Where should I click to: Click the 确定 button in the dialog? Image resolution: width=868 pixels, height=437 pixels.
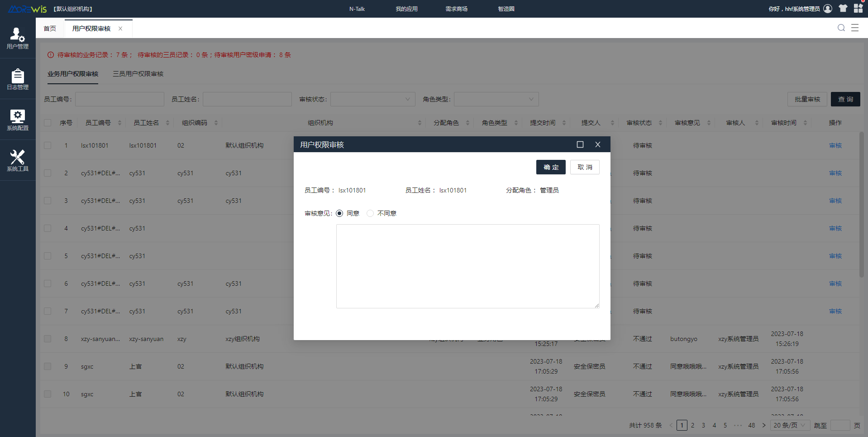pyautogui.click(x=550, y=167)
